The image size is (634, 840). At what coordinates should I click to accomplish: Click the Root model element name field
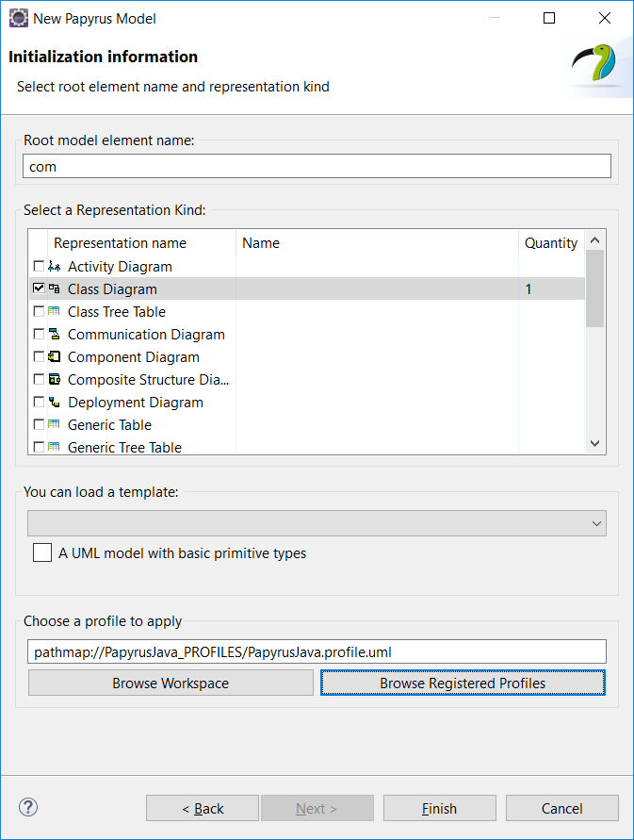pos(317,167)
